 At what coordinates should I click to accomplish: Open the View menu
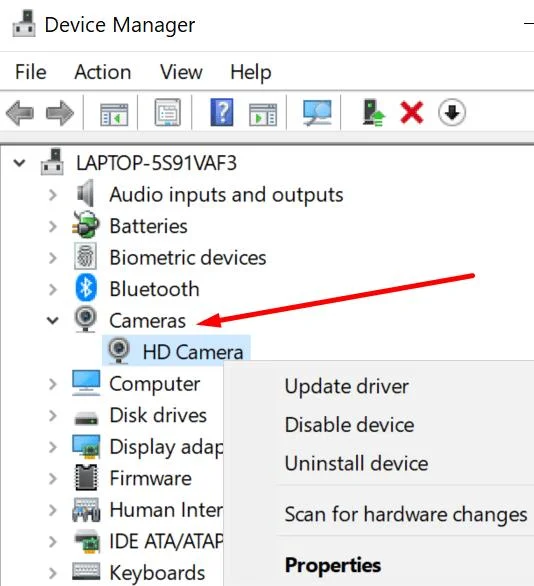pos(181,72)
